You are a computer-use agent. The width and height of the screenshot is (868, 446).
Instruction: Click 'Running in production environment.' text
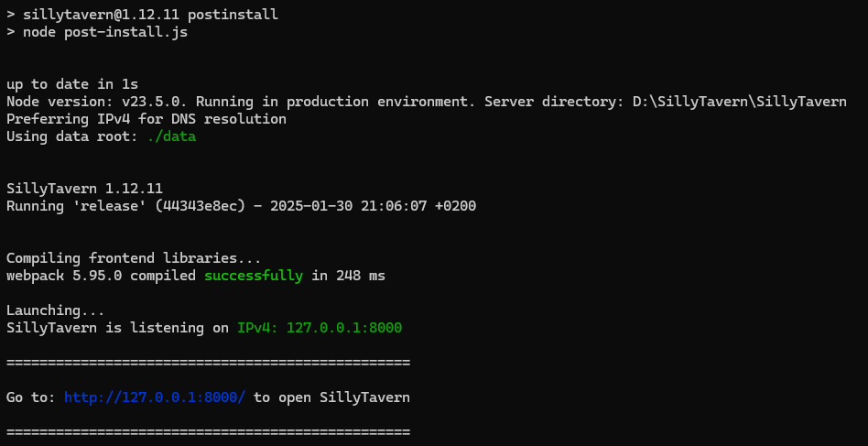pos(336,102)
